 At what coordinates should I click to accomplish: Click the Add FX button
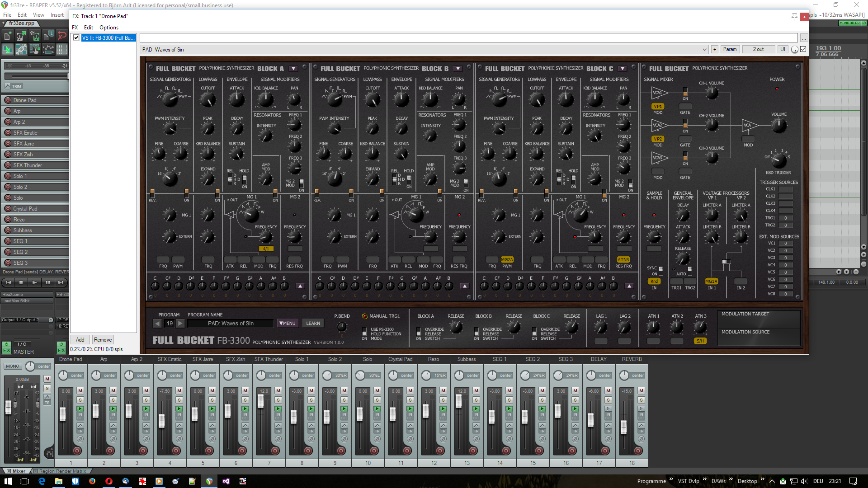[80, 340]
